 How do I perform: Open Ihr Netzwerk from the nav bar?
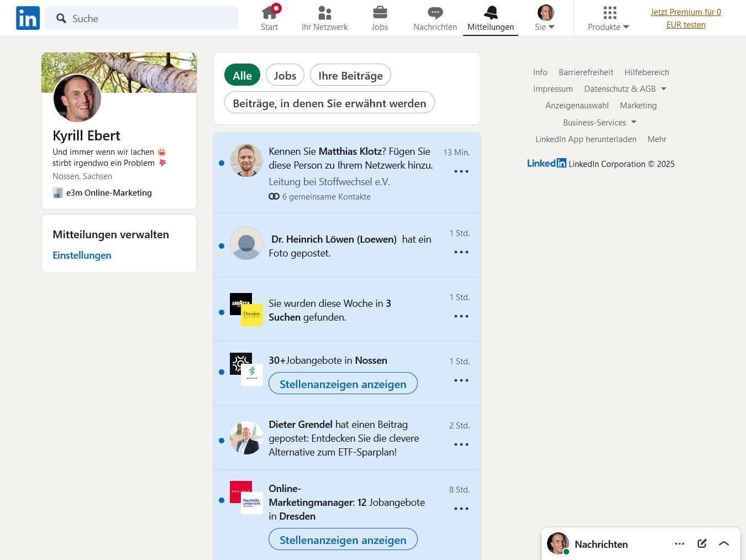tap(324, 18)
